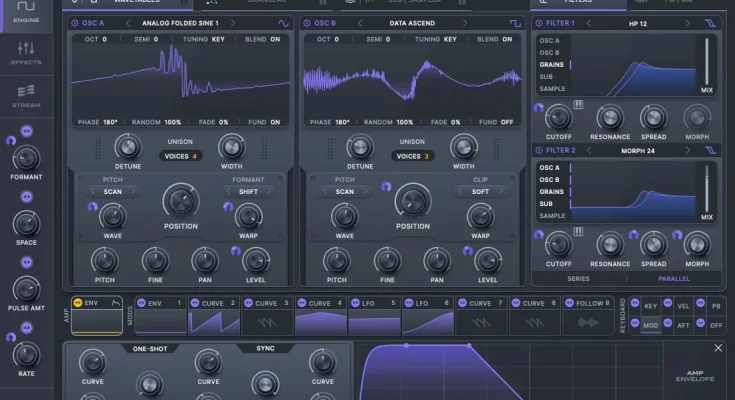Close the Amp Envelope editor with X
Screen dimensions: 735x400
[x=717, y=348]
